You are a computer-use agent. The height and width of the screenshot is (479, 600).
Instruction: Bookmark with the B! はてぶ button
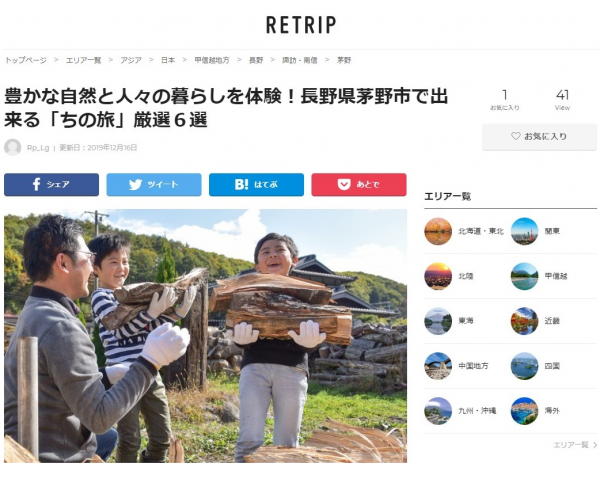pyautogui.click(x=256, y=185)
